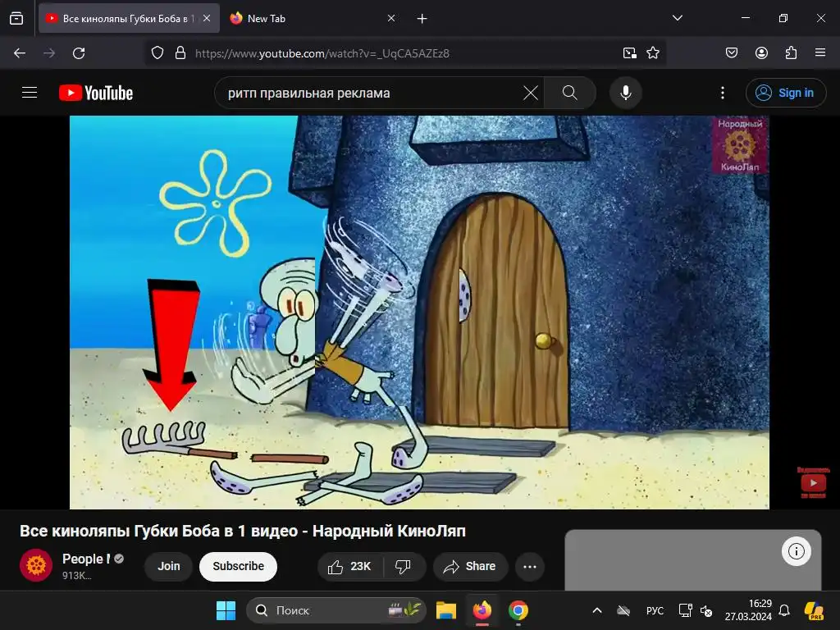The height and width of the screenshot is (630, 840).
Task: Open Google Chrome from taskbar
Action: click(x=518, y=610)
